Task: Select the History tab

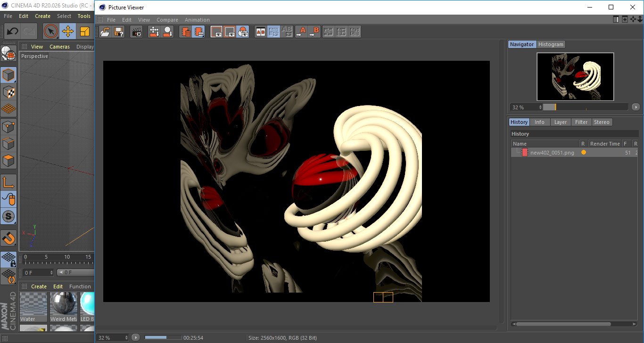Action: tap(519, 122)
